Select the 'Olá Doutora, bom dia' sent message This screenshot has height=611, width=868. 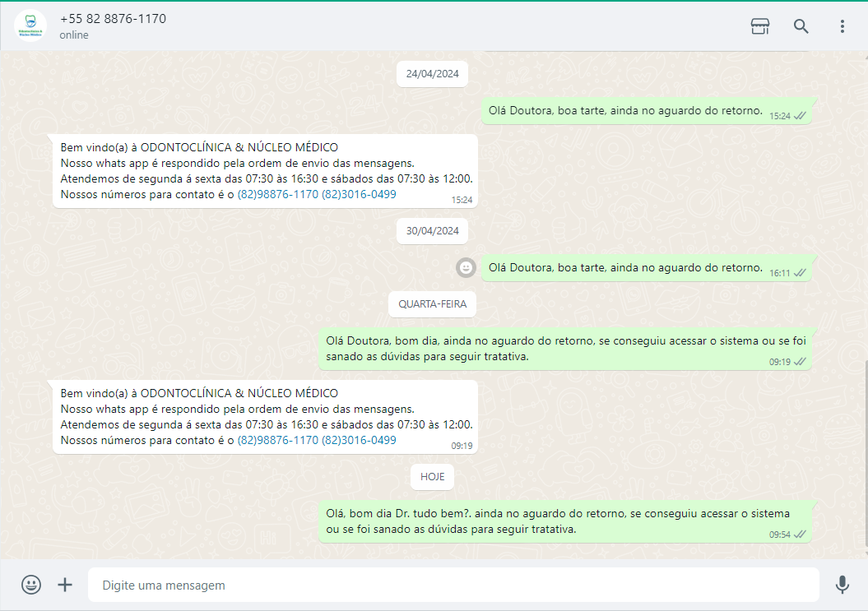coord(565,349)
